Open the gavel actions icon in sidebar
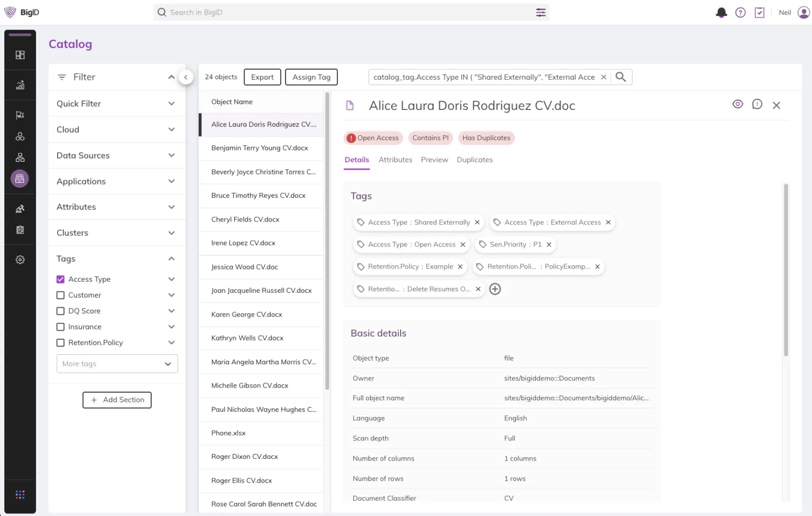Screen dimensions: 812x516 click(x=20, y=209)
